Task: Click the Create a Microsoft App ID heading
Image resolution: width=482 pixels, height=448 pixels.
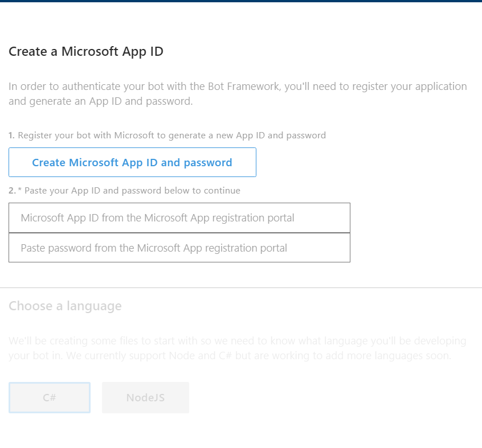Action: [86, 52]
